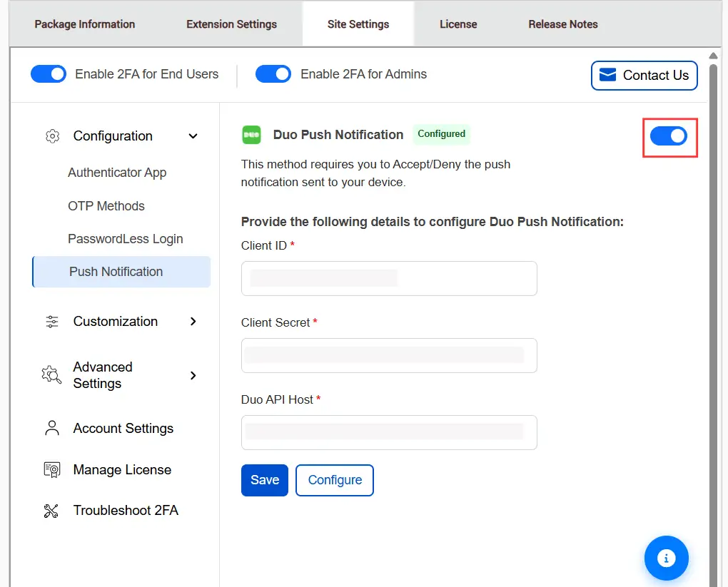
Task: Disable 2FA for End Users
Action: 48,73
